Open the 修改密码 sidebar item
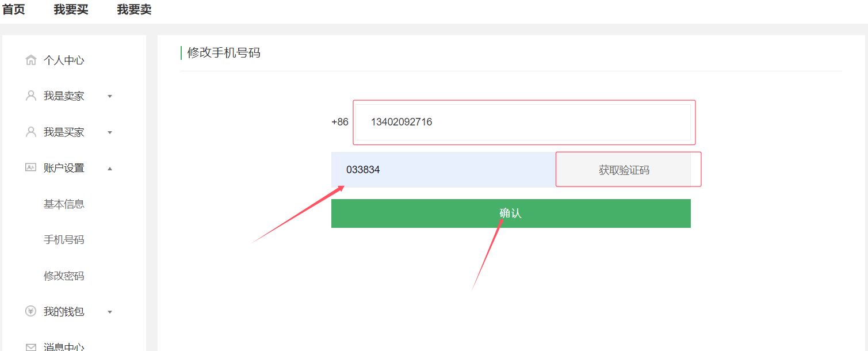Screen dimensions: 868x351 (x=64, y=276)
